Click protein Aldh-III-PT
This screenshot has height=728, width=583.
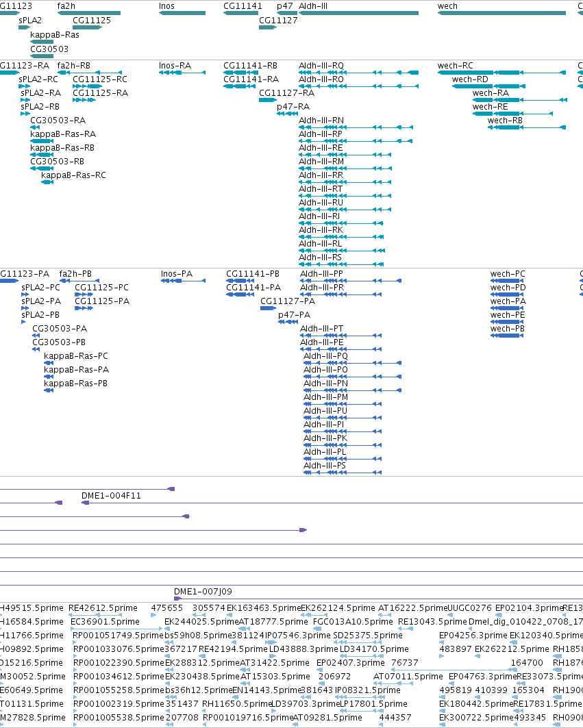(321, 329)
